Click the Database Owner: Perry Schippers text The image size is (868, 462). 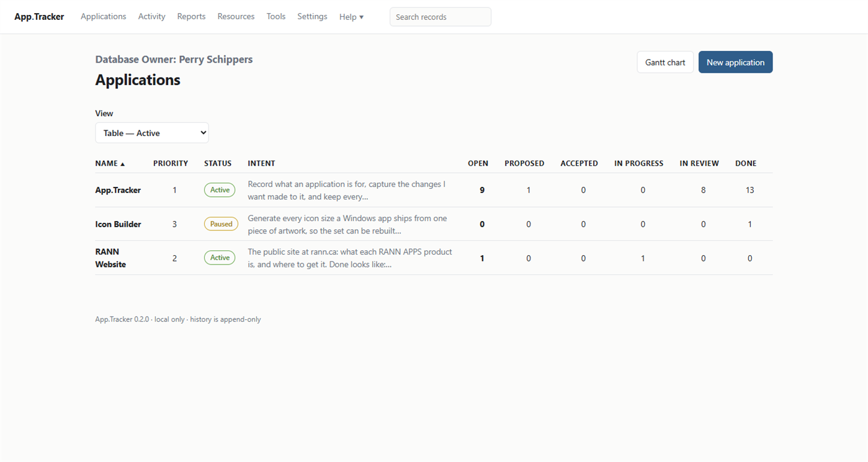pyautogui.click(x=174, y=60)
